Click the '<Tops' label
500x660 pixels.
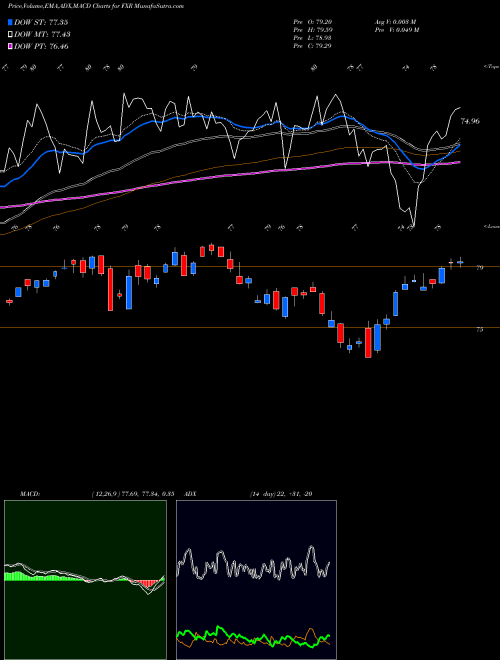tap(491, 67)
